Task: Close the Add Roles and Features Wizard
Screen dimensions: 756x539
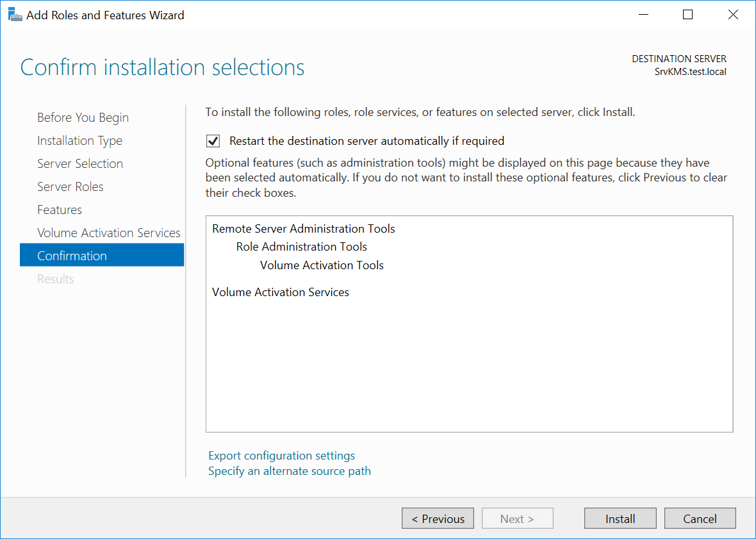Action: 733,15
